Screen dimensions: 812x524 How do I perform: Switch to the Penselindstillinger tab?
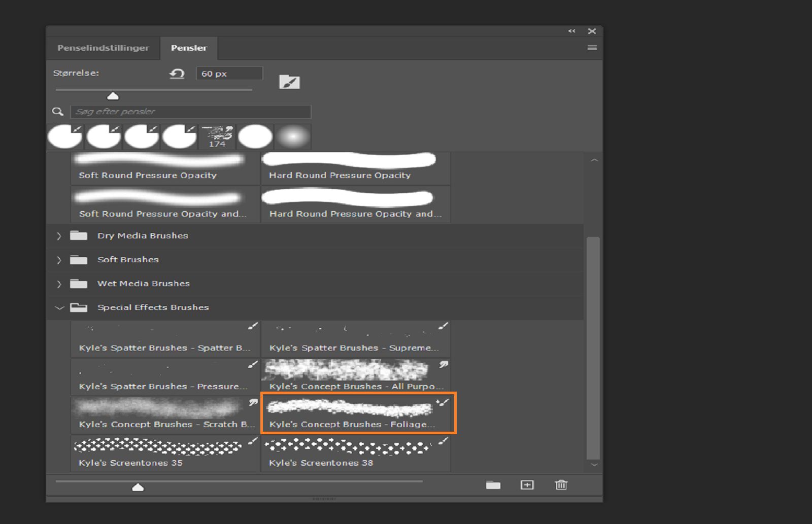[103, 48]
